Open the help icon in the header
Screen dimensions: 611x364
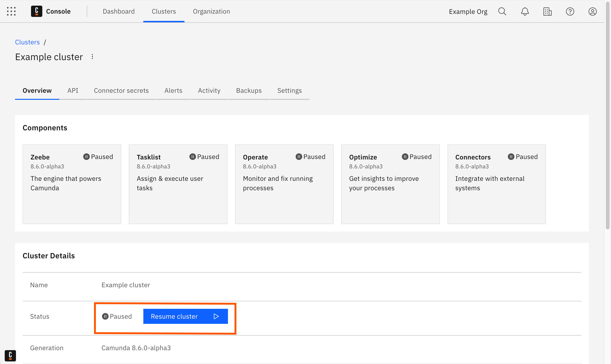click(570, 11)
